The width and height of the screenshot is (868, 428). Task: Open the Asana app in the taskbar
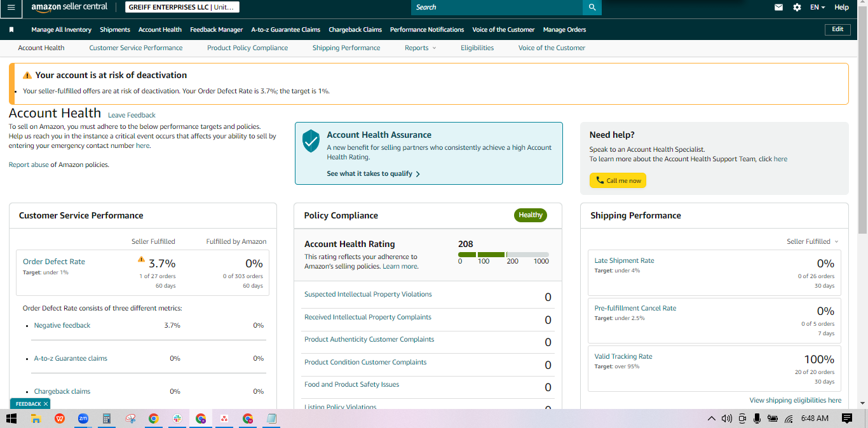pos(224,418)
